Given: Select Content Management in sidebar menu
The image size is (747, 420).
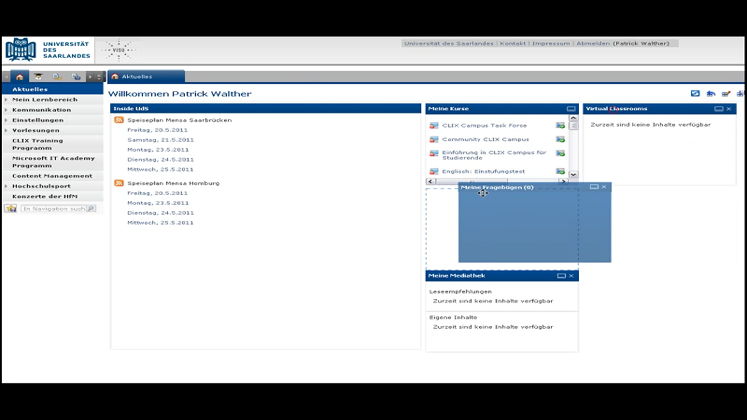Looking at the screenshot, I should tap(52, 176).
